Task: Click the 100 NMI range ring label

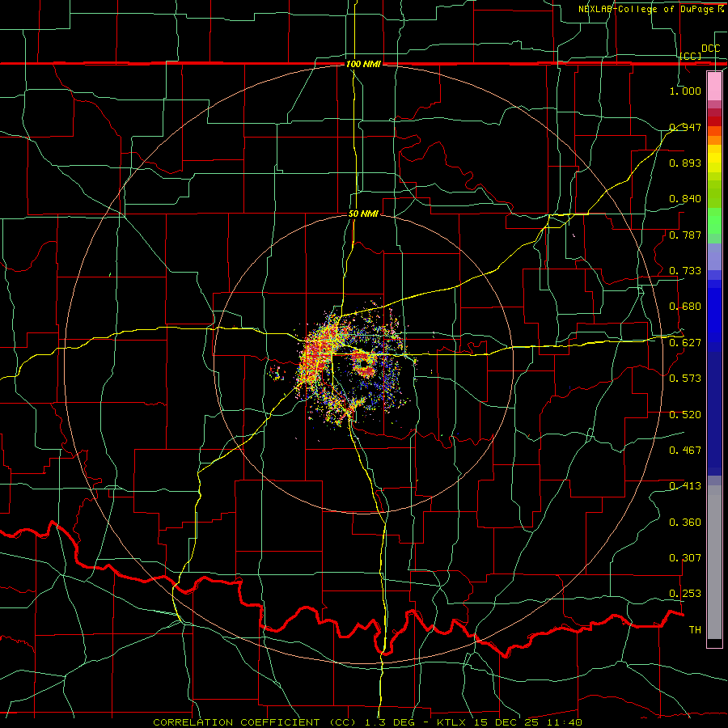Action: tap(363, 64)
